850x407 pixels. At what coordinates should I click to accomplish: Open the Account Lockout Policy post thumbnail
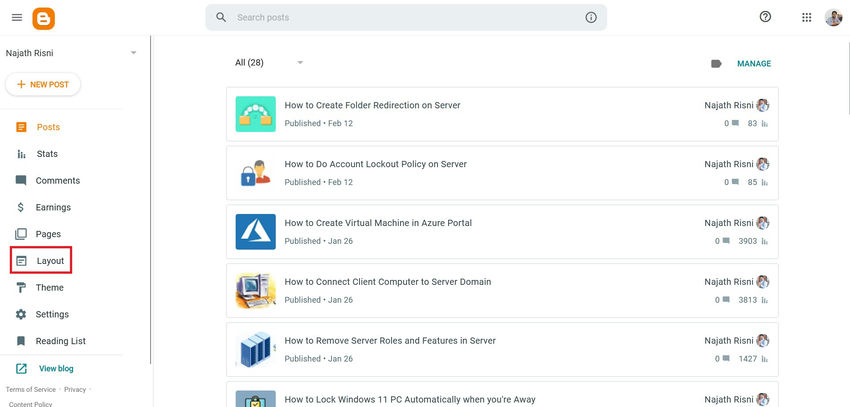click(255, 172)
